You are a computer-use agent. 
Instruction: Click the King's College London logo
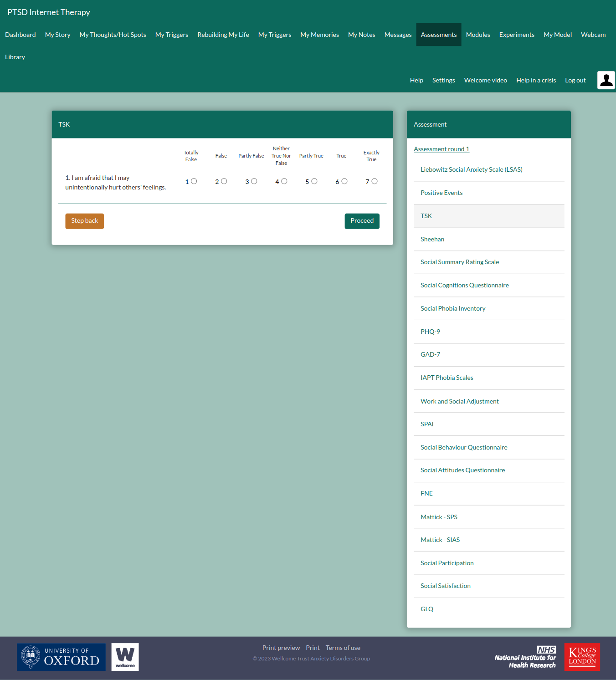[x=582, y=657]
